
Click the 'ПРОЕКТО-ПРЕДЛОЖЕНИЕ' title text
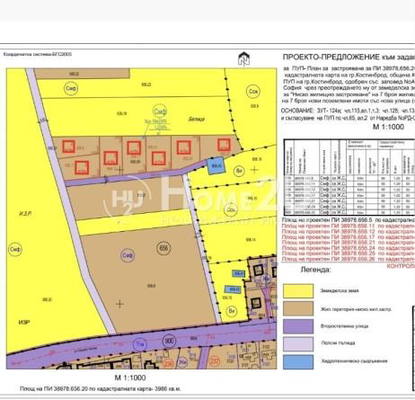(x=331, y=57)
